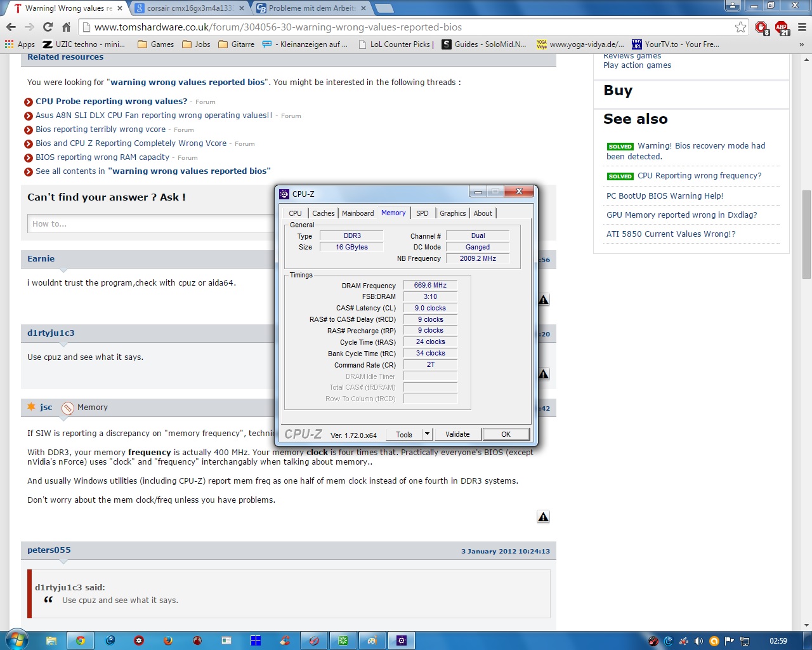Open the Action Center flag icon
812x650 pixels.
tap(730, 641)
